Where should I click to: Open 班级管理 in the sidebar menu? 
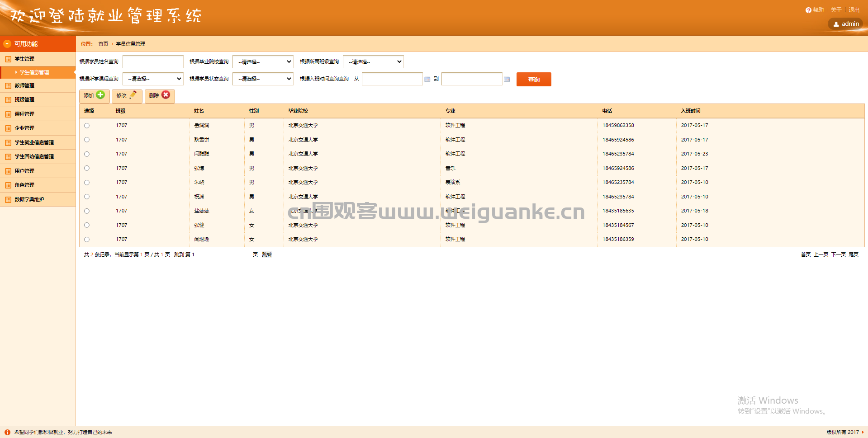[x=24, y=100]
